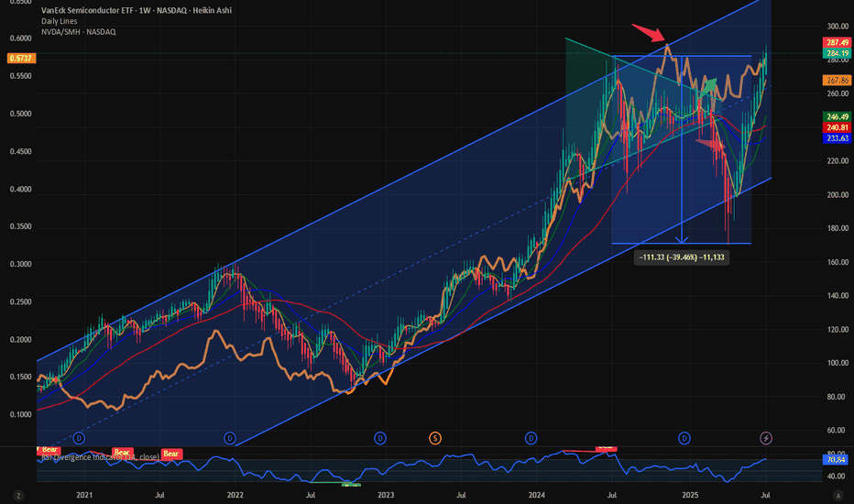Viewport: 854px width, 504px height.
Task: Open the purple lightning event marker
Action: pos(766,438)
